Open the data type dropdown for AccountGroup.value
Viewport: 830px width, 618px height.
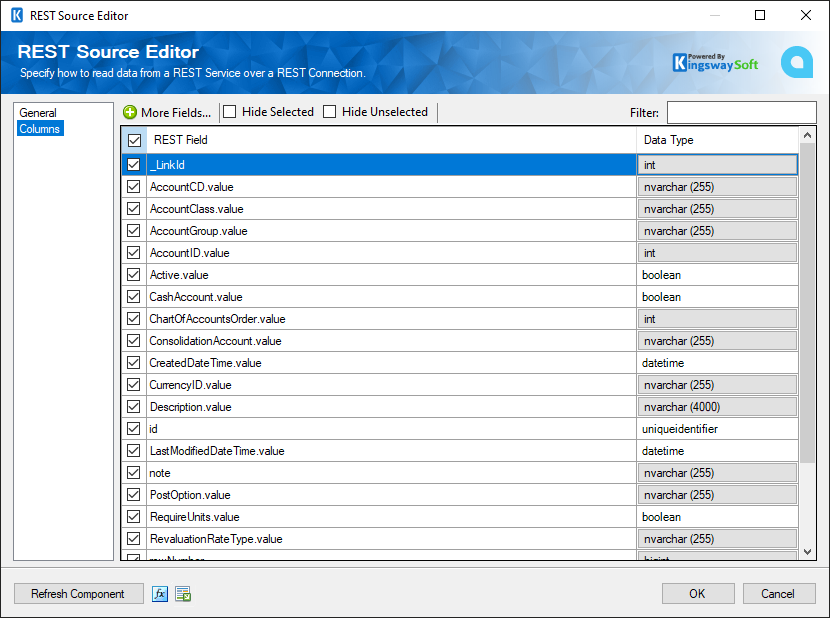tap(717, 231)
